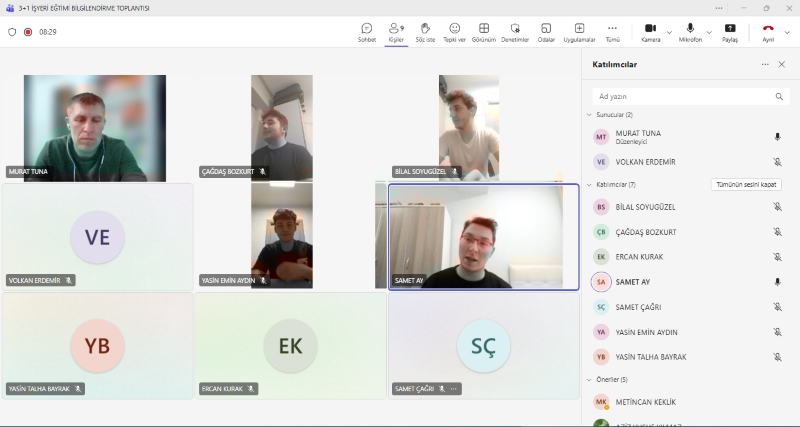Raise hand with Söz iste
Viewport: 800px width, 427px height.
tap(425, 31)
